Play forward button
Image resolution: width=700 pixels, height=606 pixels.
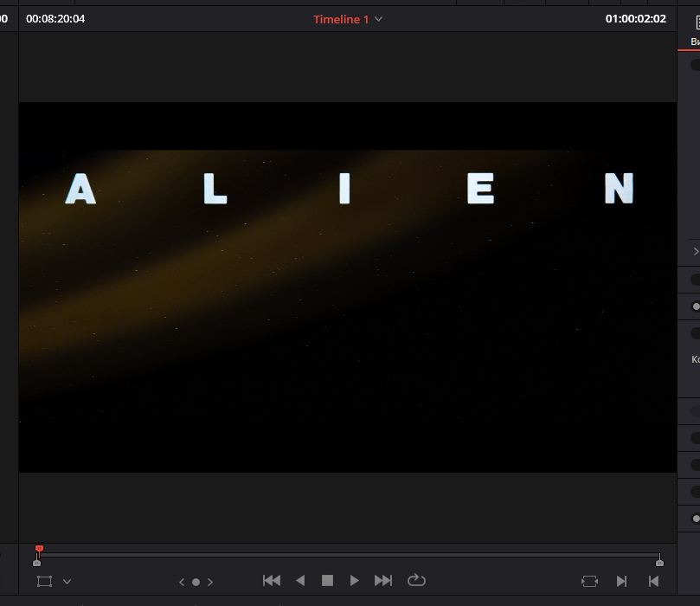(x=355, y=581)
